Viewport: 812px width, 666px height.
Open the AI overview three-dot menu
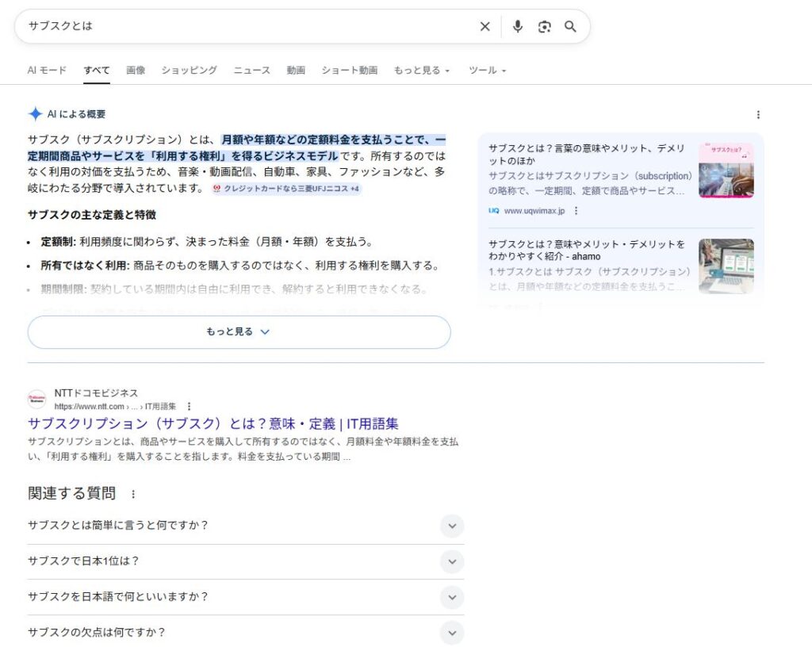758,114
